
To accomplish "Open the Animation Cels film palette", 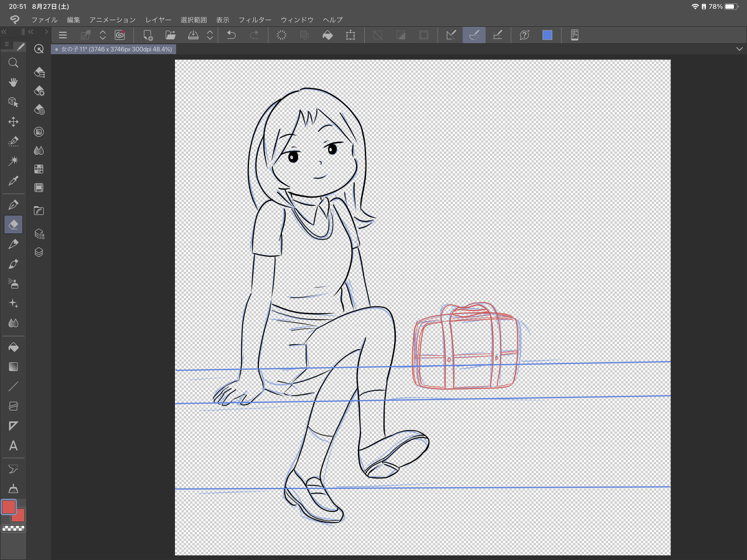I will [x=39, y=187].
